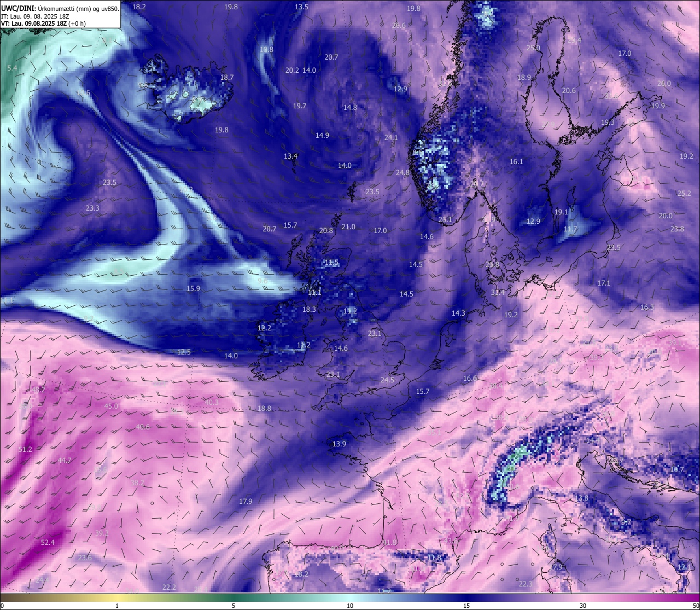Click the 51.2 value on the map
Screen dimensions: 700x610
click(26, 449)
